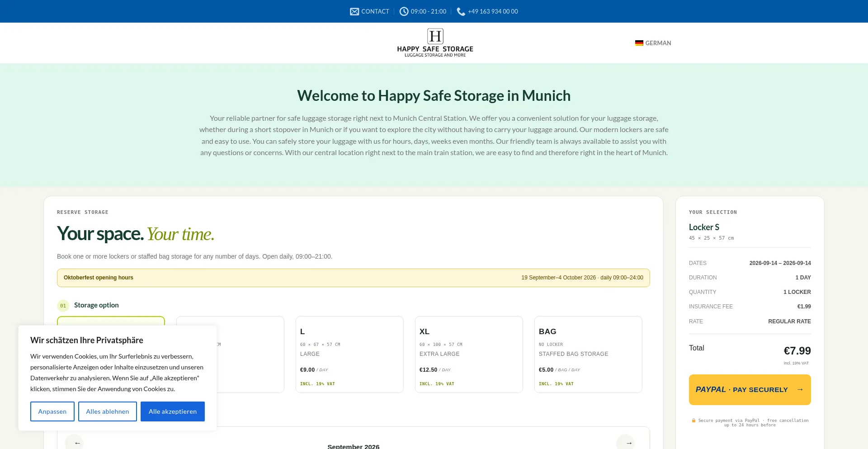The image size is (868, 449).
Task: Select the L large locker card
Action: [x=349, y=354]
